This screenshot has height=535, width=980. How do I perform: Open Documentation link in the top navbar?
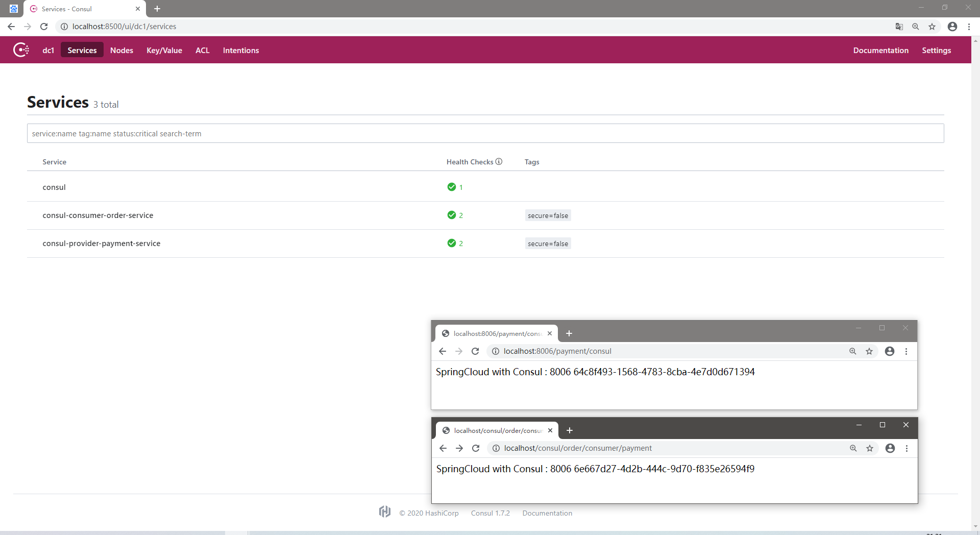click(x=881, y=50)
